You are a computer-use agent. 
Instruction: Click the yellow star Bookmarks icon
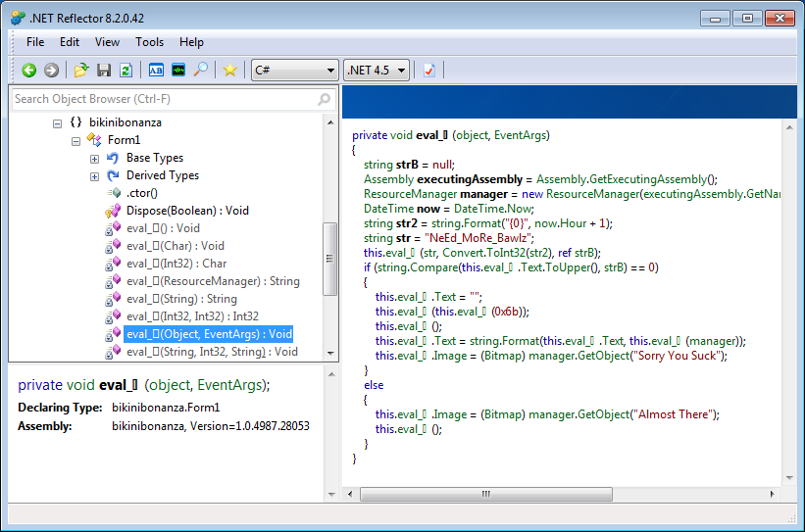click(230, 71)
